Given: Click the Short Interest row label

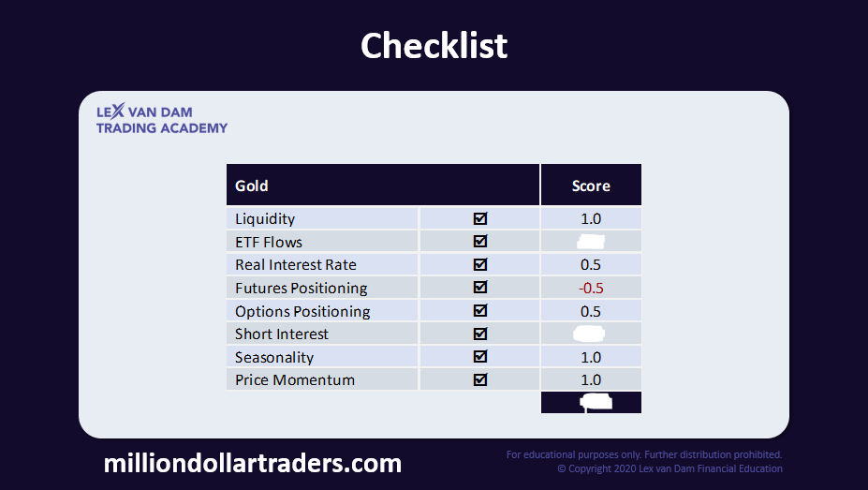Looking at the screenshot, I should 282,334.
